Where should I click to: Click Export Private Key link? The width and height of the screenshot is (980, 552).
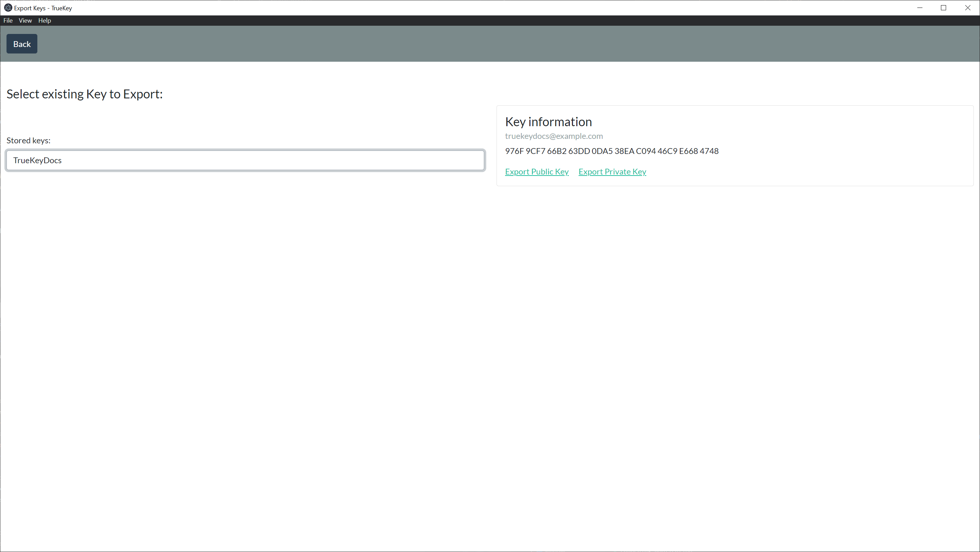612,172
